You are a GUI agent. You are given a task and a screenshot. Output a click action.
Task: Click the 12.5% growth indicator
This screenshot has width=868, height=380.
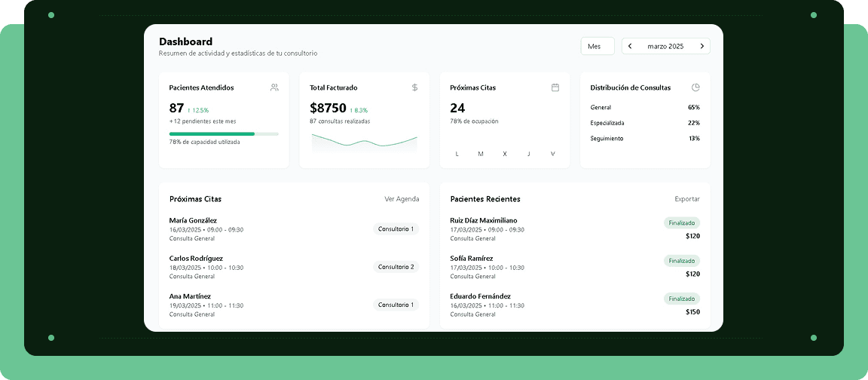tap(198, 110)
